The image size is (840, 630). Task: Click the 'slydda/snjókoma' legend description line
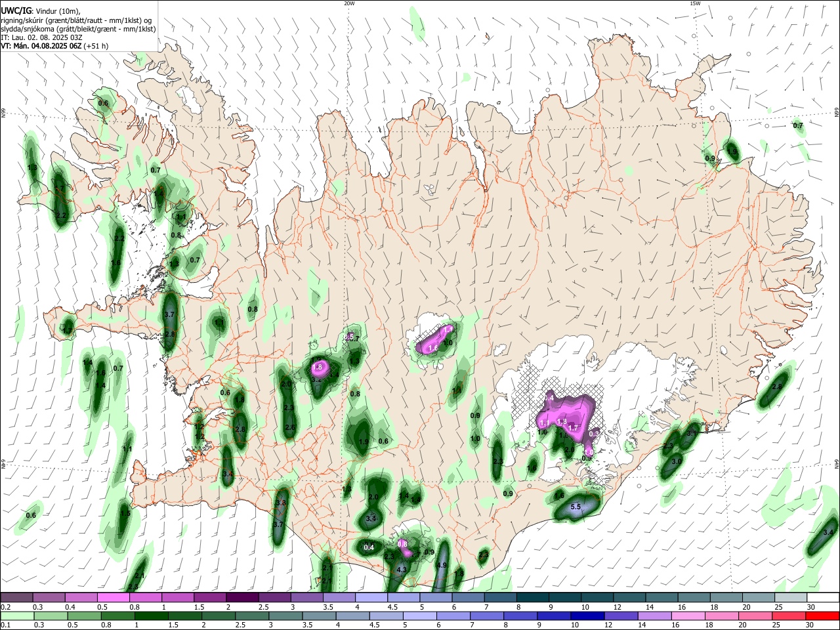point(78,29)
